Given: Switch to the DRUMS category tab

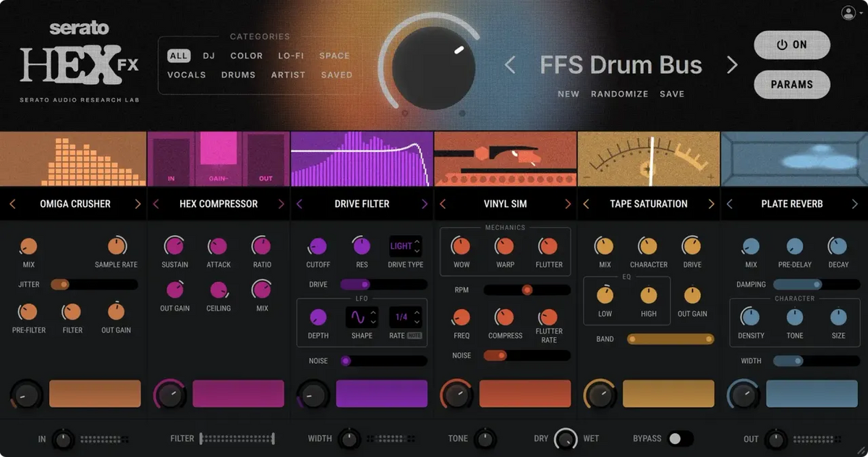Looking at the screenshot, I should (238, 74).
